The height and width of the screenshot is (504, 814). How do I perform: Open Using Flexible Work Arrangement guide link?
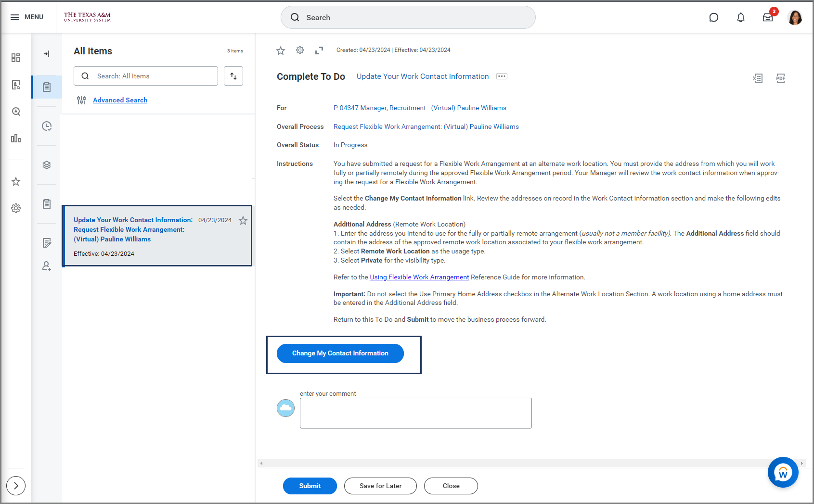pos(419,277)
